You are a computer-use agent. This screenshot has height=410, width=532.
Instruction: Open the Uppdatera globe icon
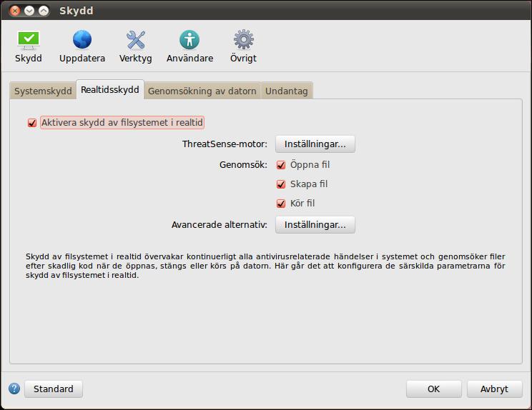coord(82,46)
